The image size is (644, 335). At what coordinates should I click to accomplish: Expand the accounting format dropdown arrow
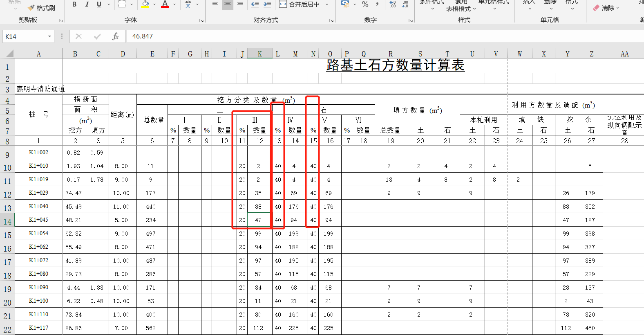click(x=355, y=4)
